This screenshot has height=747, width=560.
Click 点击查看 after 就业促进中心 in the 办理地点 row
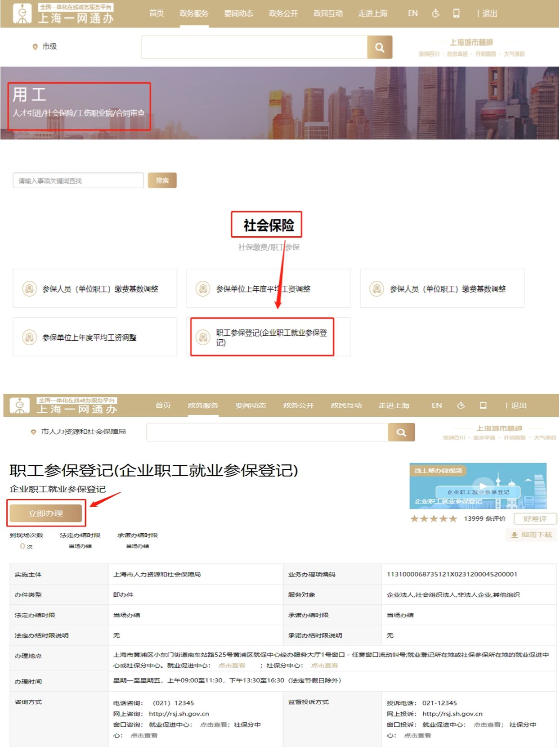click(x=232, y=665)
